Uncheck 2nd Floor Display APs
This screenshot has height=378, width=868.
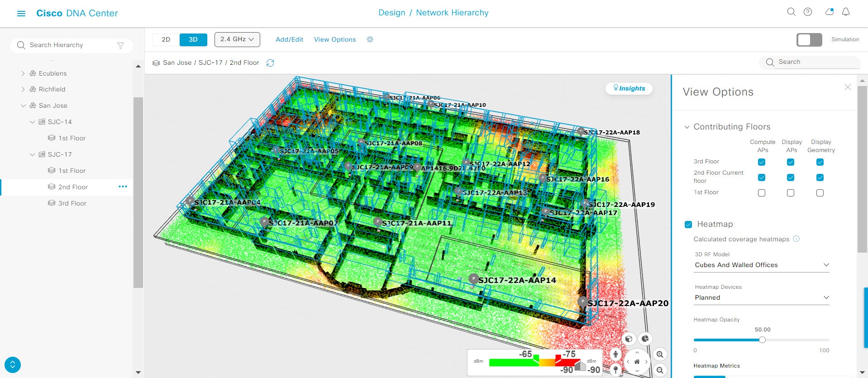791,177
